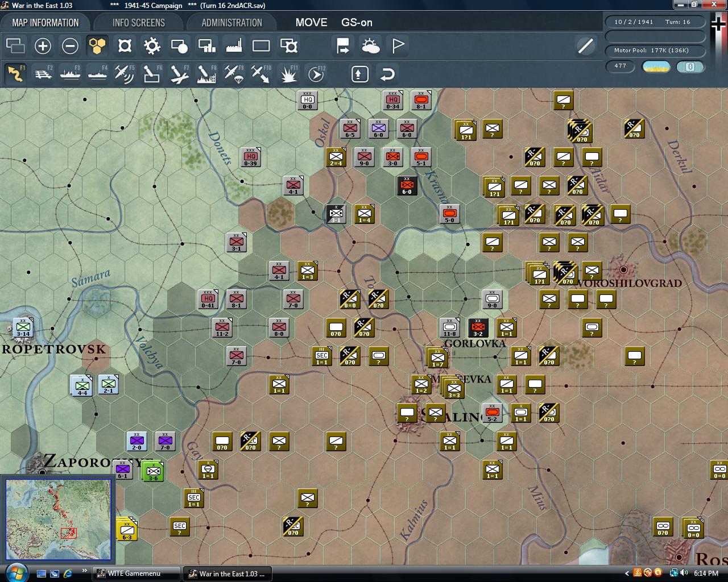
Task: Click the blue-yellow weather indicator
Action: pos(656,66)
